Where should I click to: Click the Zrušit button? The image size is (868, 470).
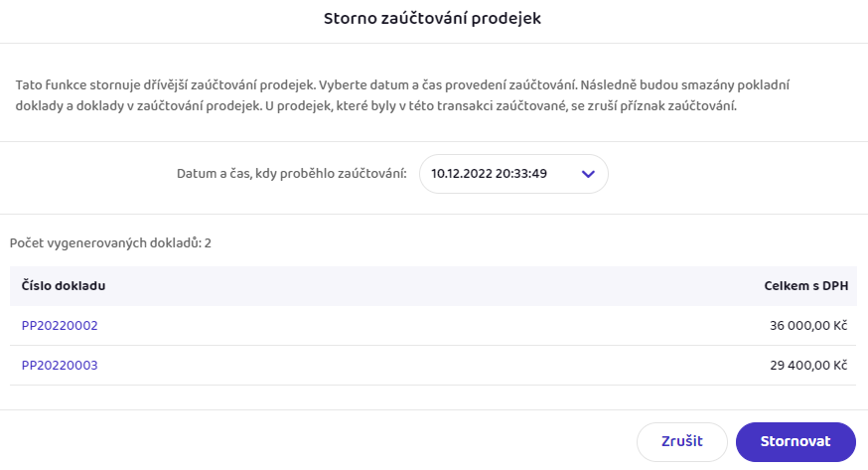point(682,442)
